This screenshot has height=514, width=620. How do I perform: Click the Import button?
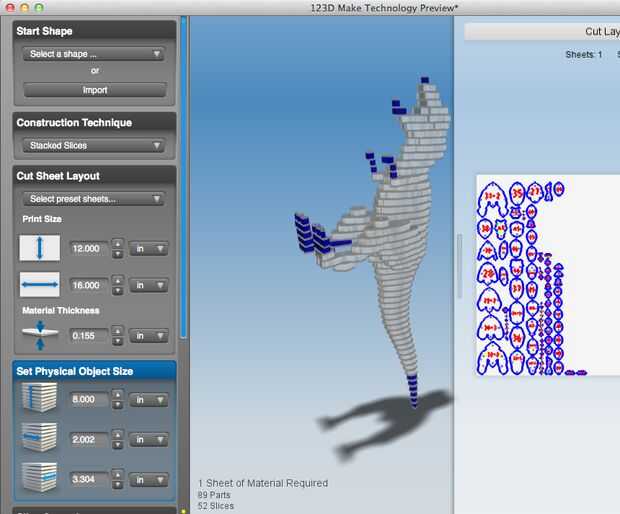pyautogui.click(x=95, y=90)
